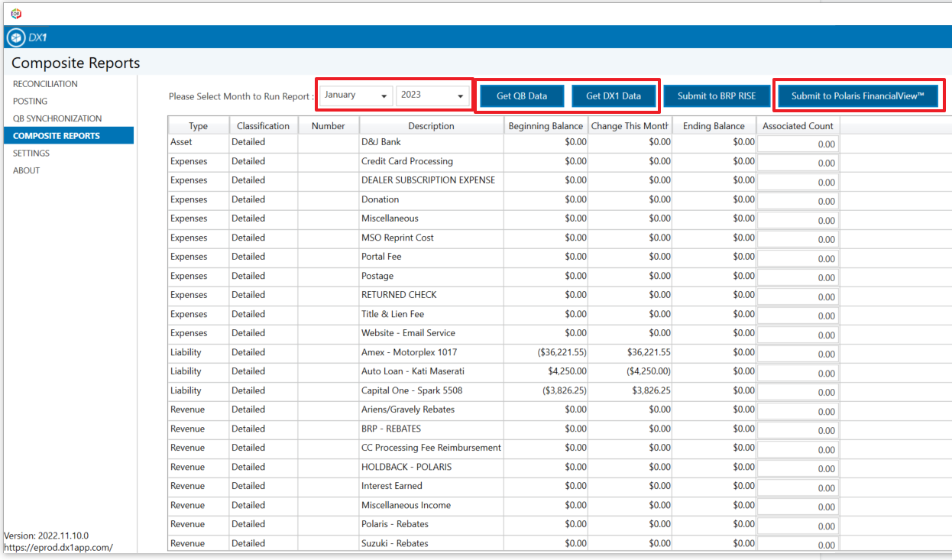
Task: Click the DX1 logo icon
Action: pos(16,37)
